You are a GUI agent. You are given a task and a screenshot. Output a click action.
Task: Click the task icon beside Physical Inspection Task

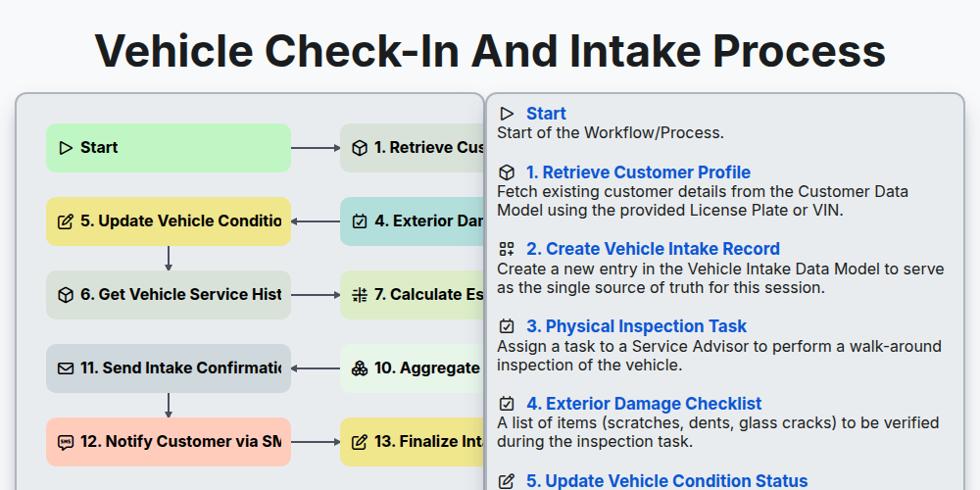(507, 327)
